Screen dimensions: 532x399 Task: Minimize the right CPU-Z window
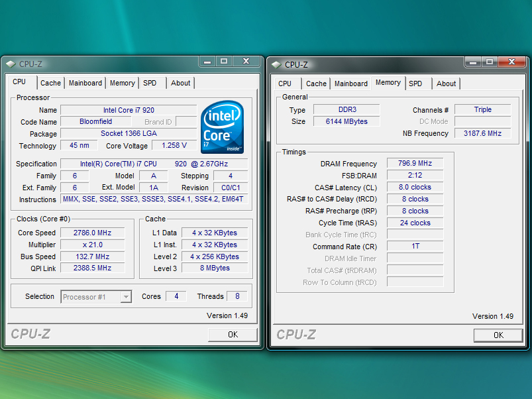tap(473, 62)
